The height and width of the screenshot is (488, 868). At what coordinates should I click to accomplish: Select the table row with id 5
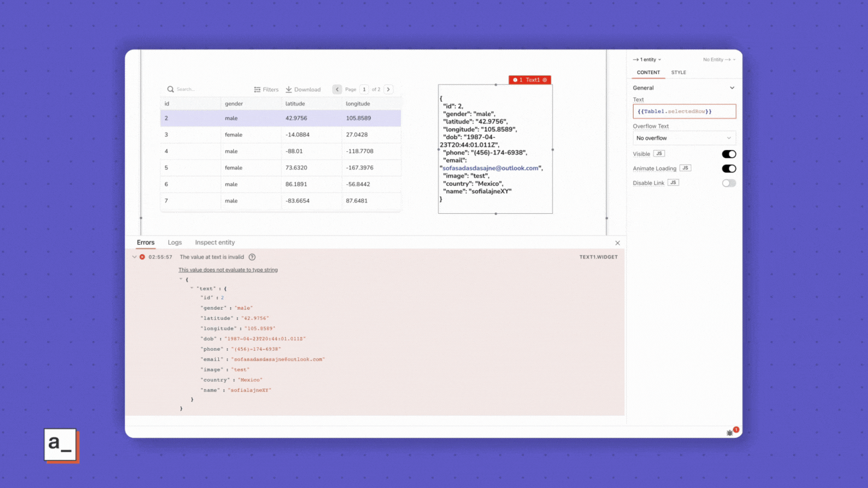tap(280, 168)
